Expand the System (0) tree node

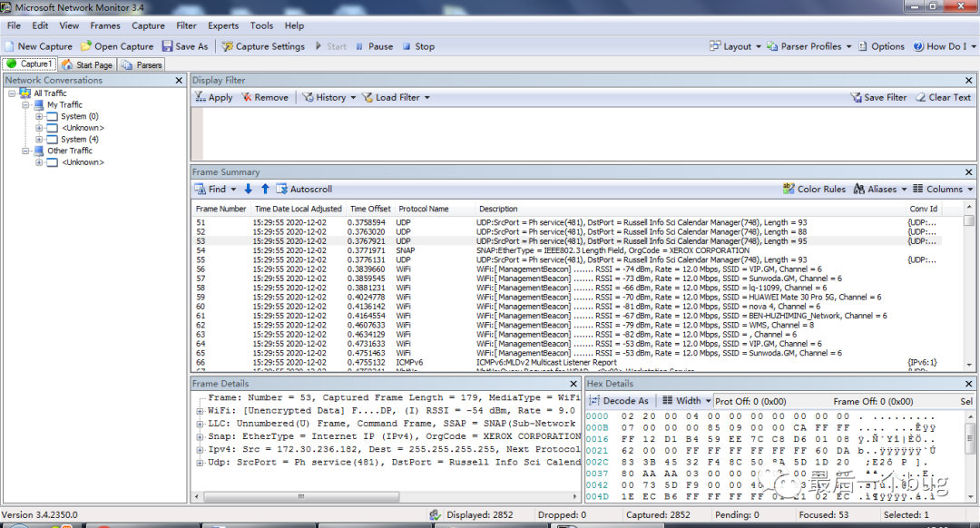(x=39, y=116)
